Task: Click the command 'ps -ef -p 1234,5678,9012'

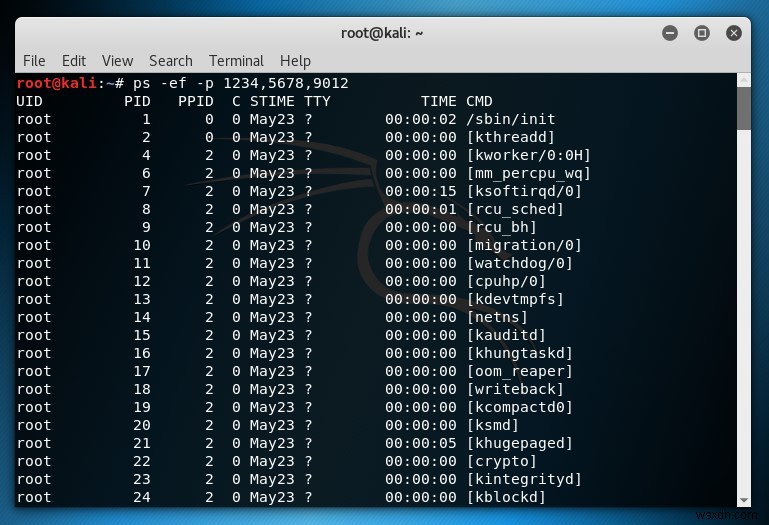Action: [x=241, y=83]
